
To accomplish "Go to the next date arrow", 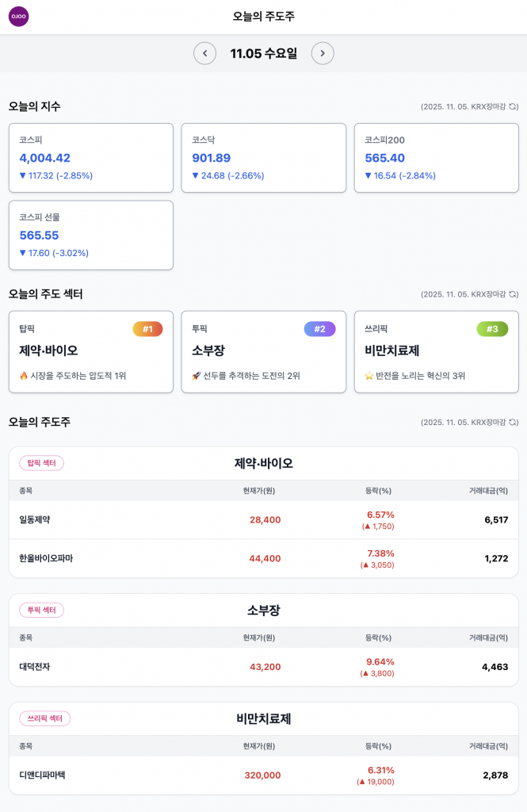I will [323, 53].
